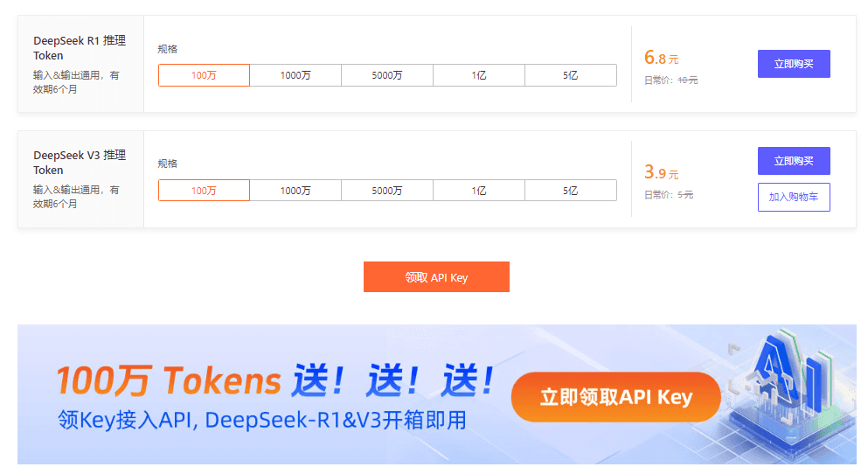
Task: Click the orange 领取 API Key button
Action: tap(436, 277)
